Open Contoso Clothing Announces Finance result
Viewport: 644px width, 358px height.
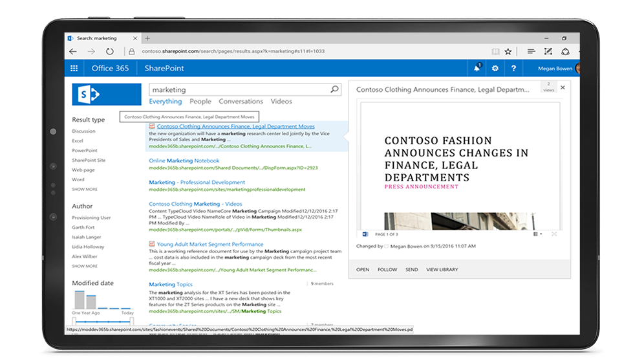236,126
